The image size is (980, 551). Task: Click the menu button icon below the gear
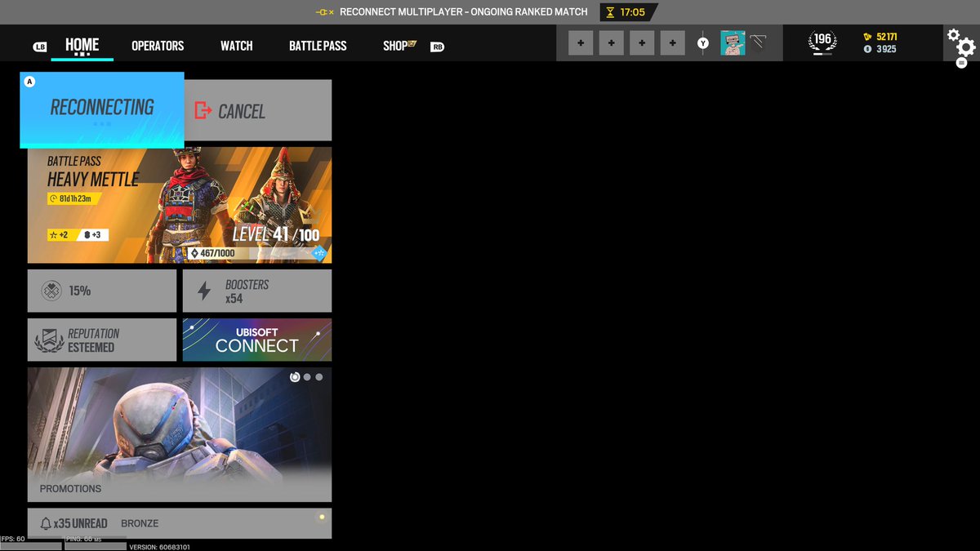[961, 64]
